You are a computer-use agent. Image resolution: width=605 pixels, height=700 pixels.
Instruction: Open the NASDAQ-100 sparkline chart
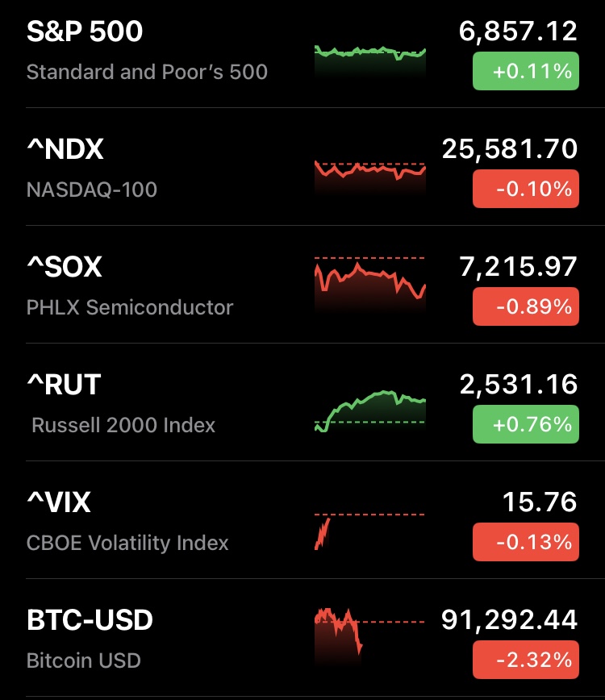pos(369,176)
